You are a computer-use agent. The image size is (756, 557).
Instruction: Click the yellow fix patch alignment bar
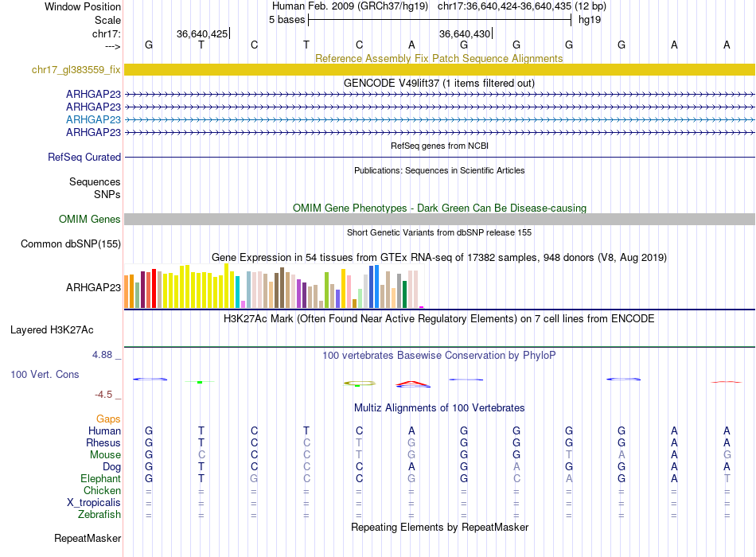[x=440, y=69]
